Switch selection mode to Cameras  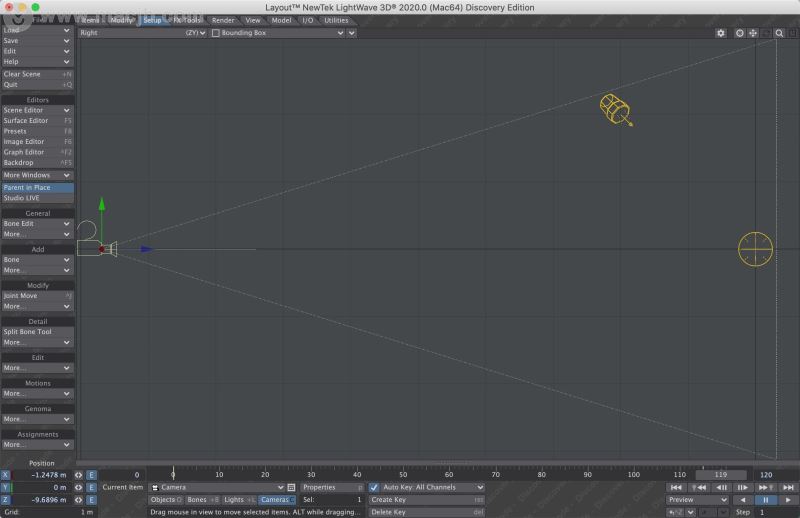click(277, 500)
